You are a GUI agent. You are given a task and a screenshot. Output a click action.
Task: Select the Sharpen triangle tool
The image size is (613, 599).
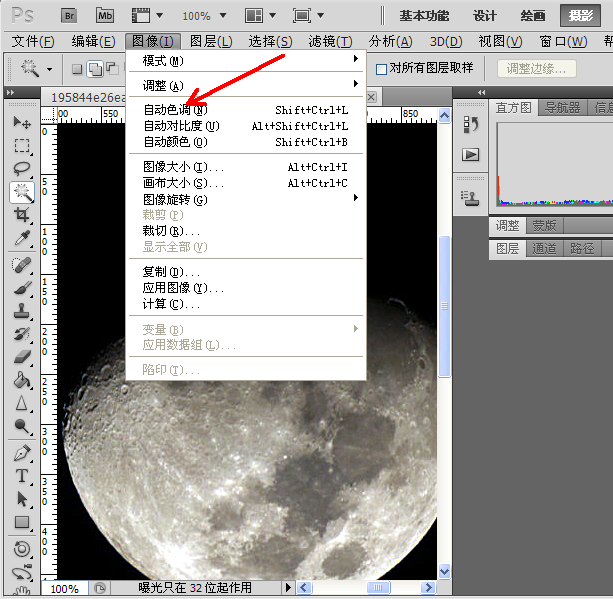pyautogui.click(x=22, y=403)
